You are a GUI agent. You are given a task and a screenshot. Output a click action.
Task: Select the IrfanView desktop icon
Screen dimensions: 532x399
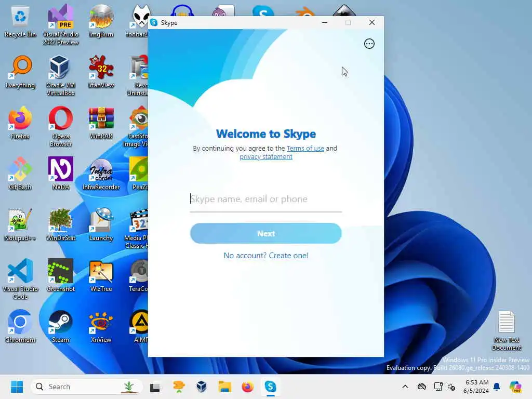pos(101,72)
